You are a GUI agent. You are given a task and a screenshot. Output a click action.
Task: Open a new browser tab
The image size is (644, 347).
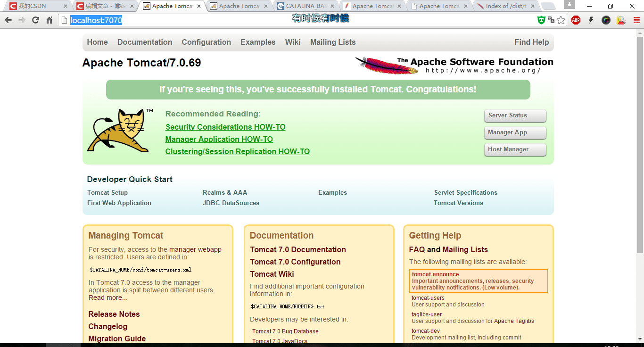pyautogui.click(x=548, y=6)
